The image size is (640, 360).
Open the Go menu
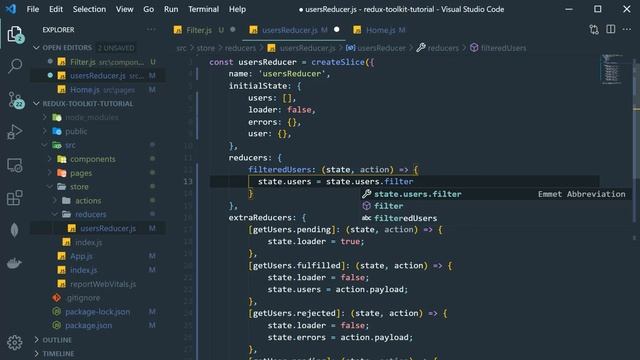(149, 9)
